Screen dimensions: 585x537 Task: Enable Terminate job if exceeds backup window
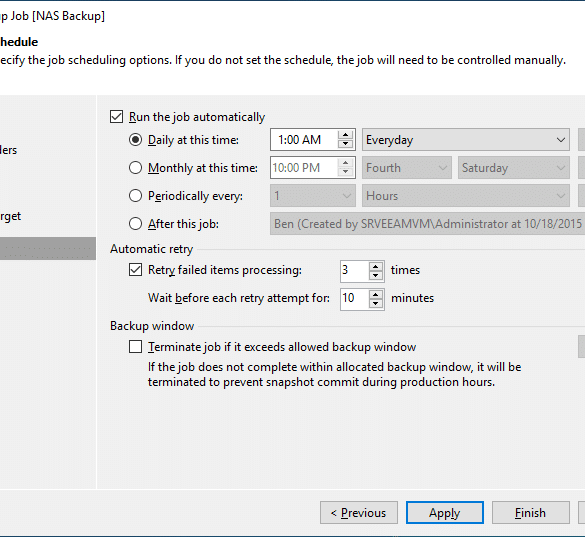coord(135,347)
